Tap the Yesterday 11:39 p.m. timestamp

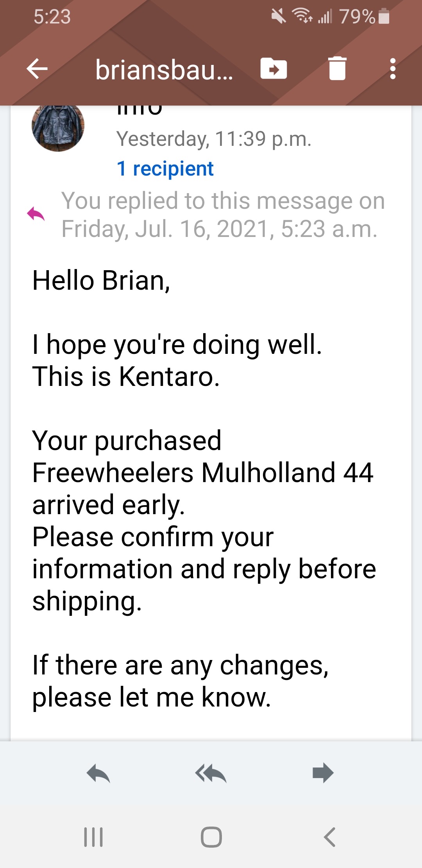[214, 139]
